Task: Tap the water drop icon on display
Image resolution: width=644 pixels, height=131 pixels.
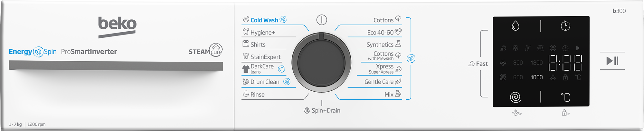Action: [x=515, y=26]
